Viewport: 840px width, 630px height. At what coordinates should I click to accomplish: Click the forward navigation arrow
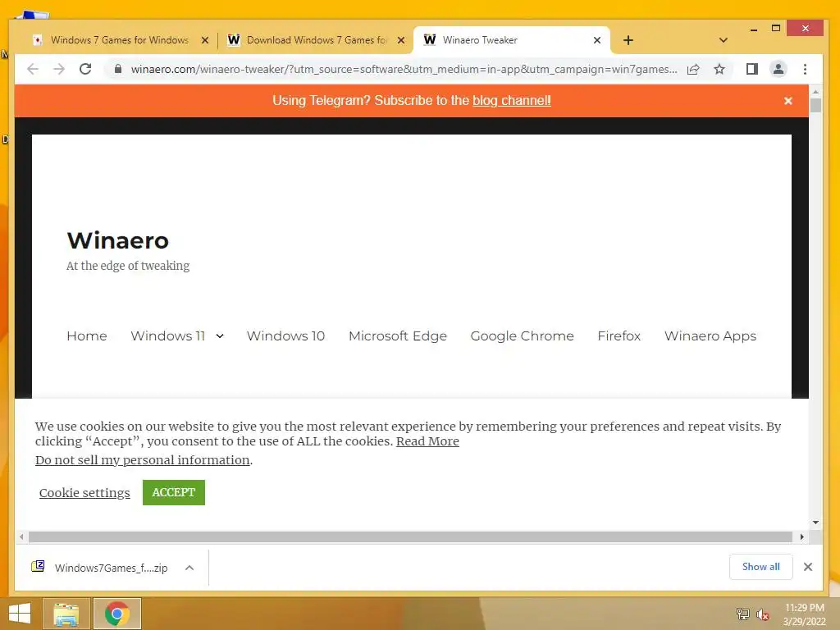(59, 69)
